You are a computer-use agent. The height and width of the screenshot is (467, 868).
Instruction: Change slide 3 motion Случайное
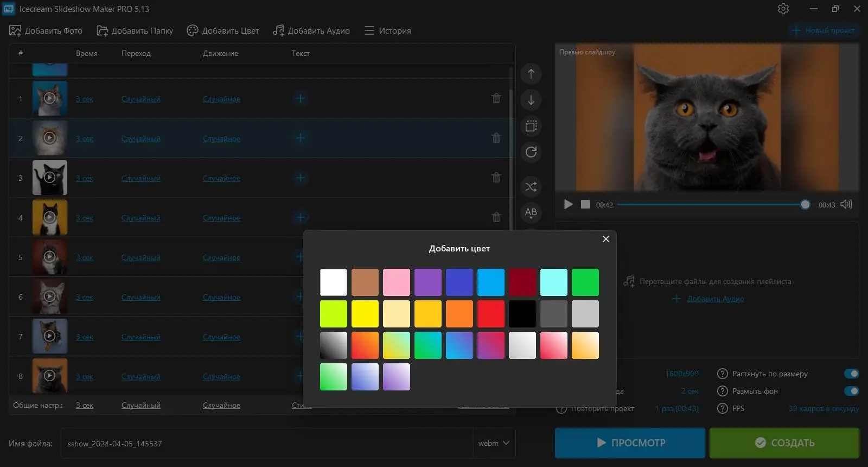click(221, 178)
